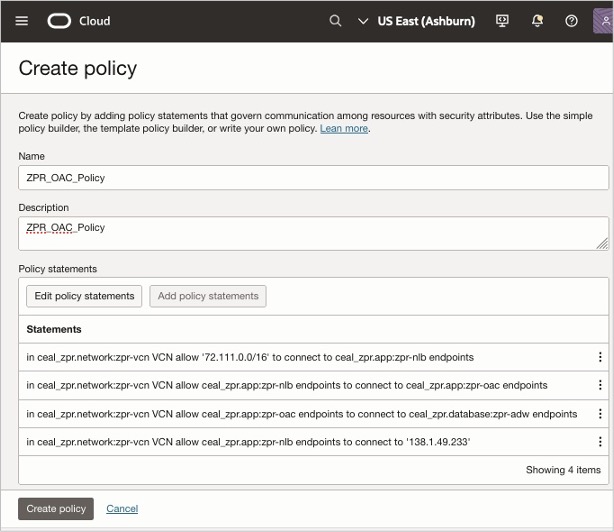This screenshot has width=614, height=532.
Task: Open the Cloud Shell developer tools icon
Action: (503, 21)
